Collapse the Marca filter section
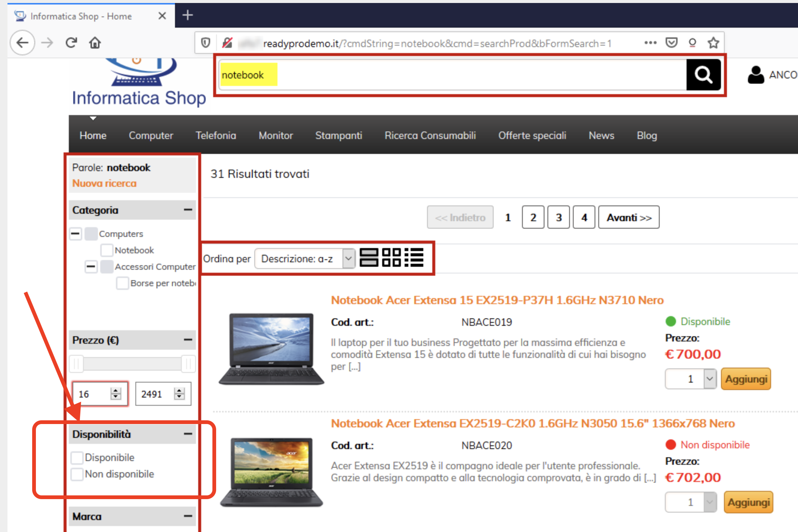 click(188, 516)
